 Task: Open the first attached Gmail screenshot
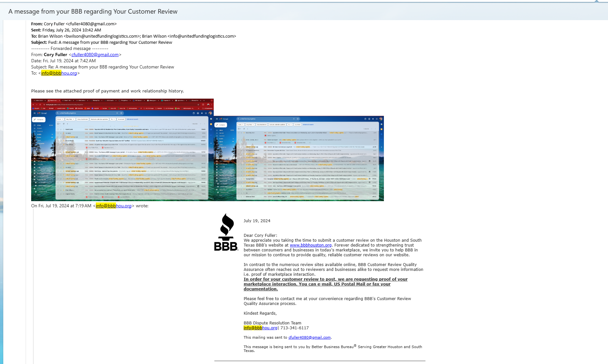(122, 150)
